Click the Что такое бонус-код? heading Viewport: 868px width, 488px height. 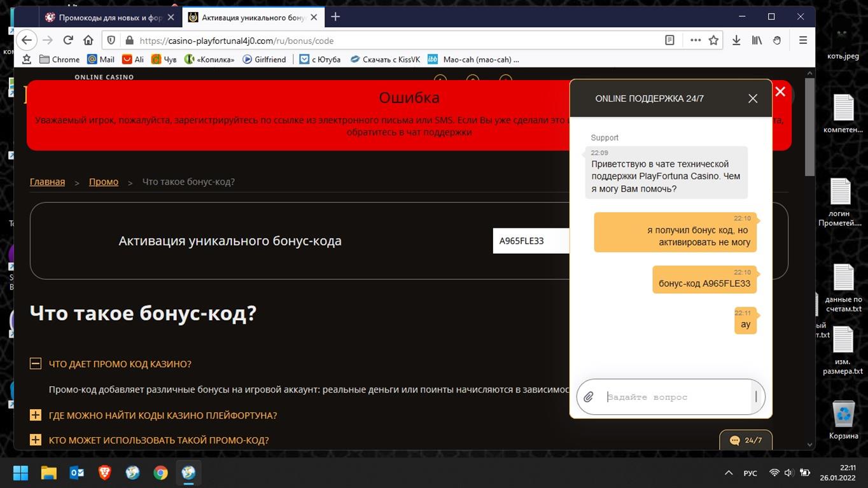click(x=143, y=313)
